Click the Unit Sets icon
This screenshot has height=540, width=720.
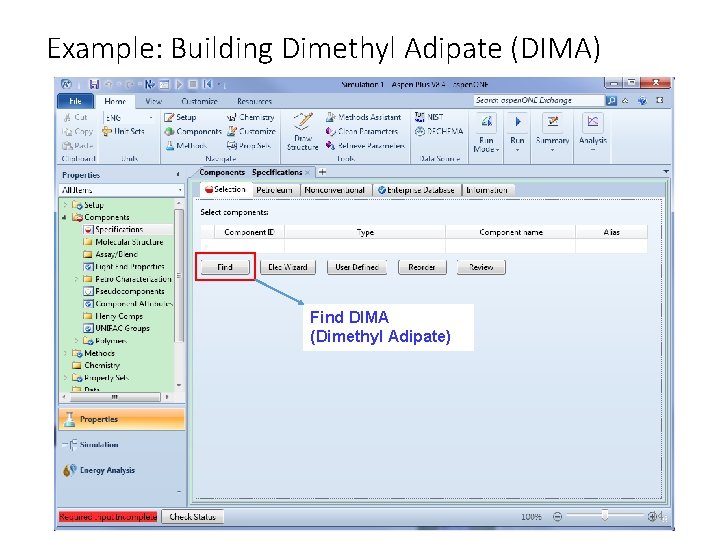[x=107, y=131]
